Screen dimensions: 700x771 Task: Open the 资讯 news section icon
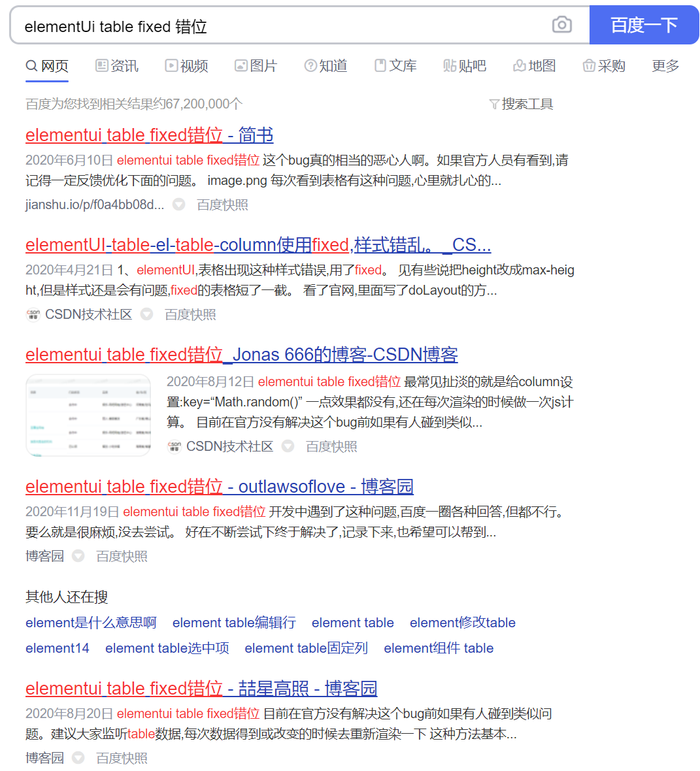coord(101,65)
